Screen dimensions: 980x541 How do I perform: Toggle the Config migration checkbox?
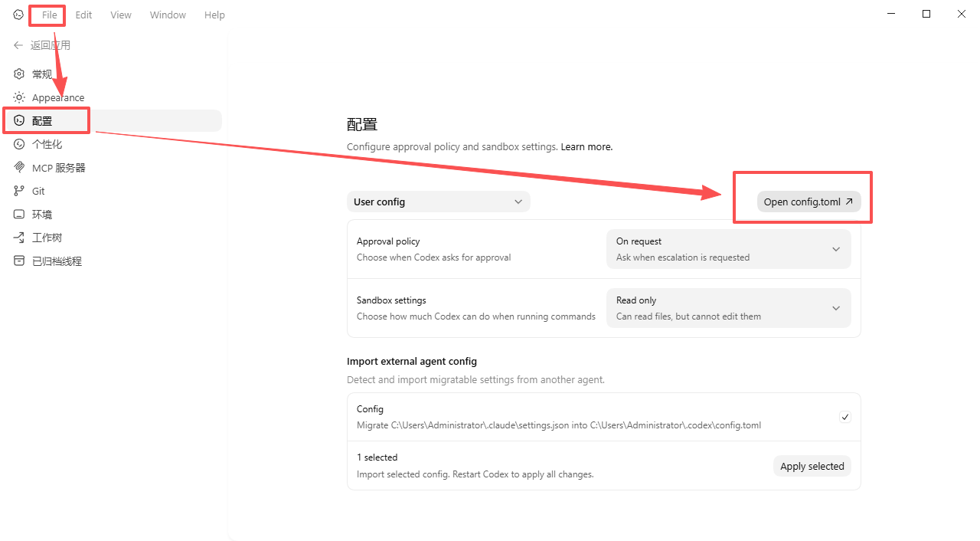tap(845, 417)
